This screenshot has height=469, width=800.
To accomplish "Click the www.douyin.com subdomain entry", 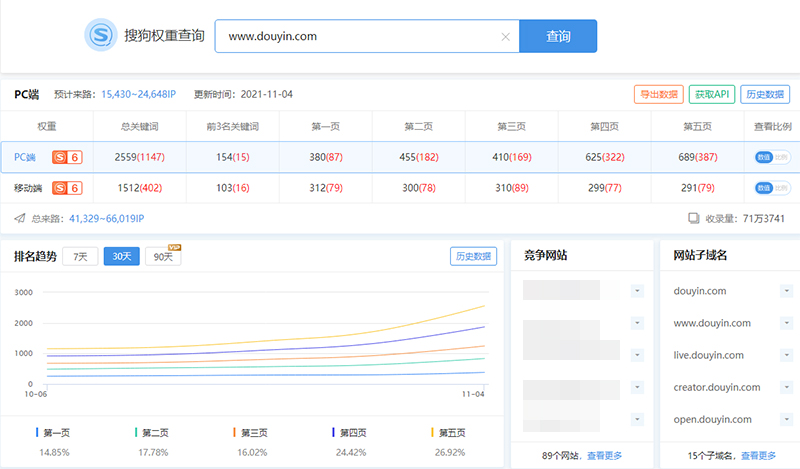I will click(712, 323).
